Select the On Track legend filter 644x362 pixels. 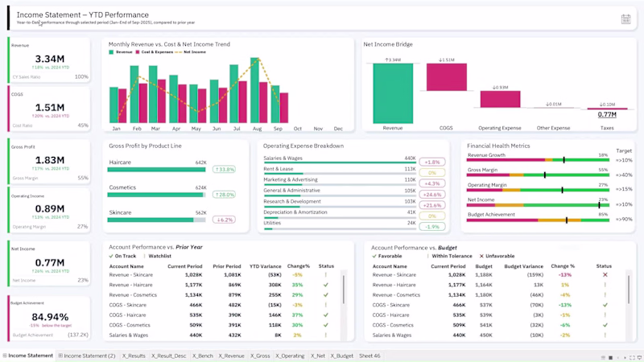point(122,256)
